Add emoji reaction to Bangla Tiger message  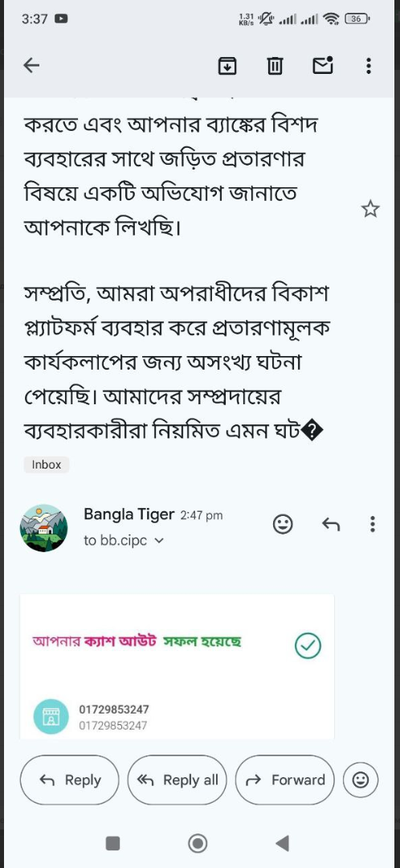click(283, 524)
